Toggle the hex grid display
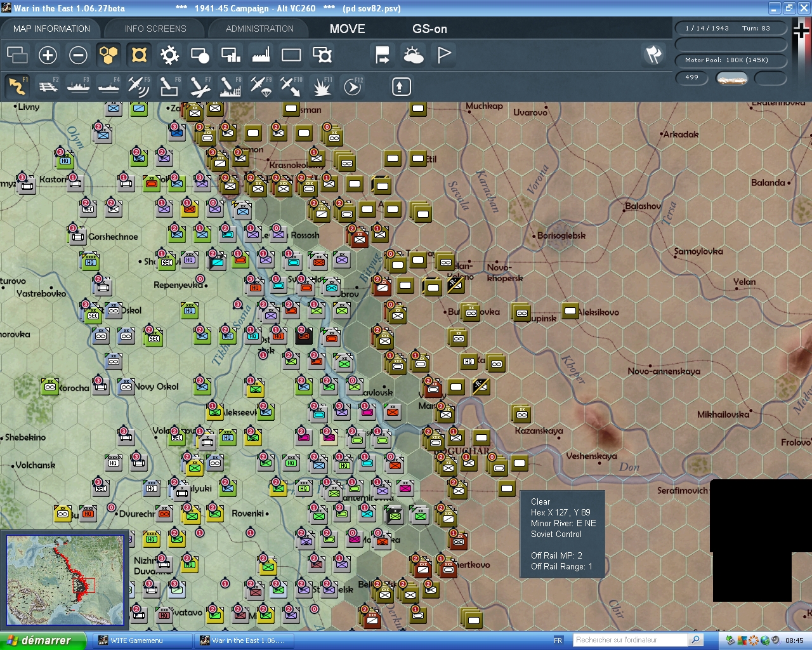This screenshot has height=650, width=812. pos(108,55)
